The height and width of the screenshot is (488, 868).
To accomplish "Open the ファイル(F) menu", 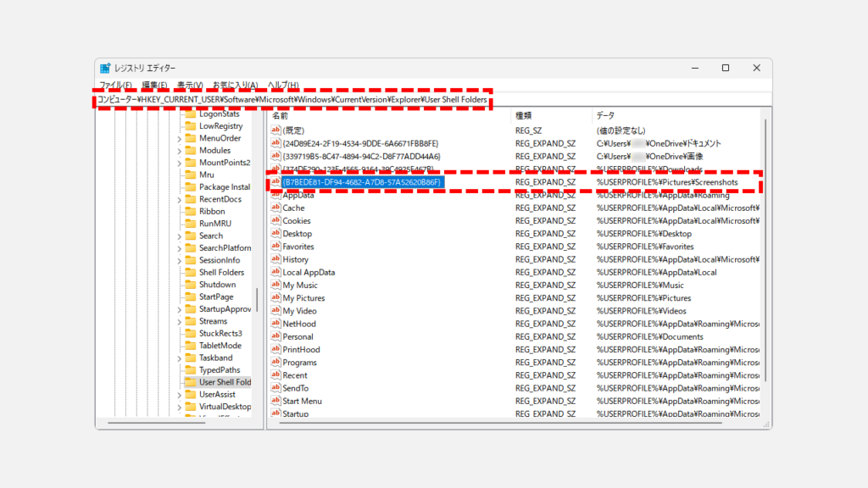I will 115,86.
